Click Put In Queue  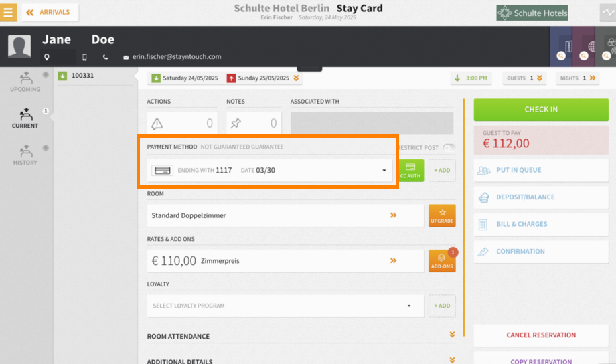[x=541, y=170]
